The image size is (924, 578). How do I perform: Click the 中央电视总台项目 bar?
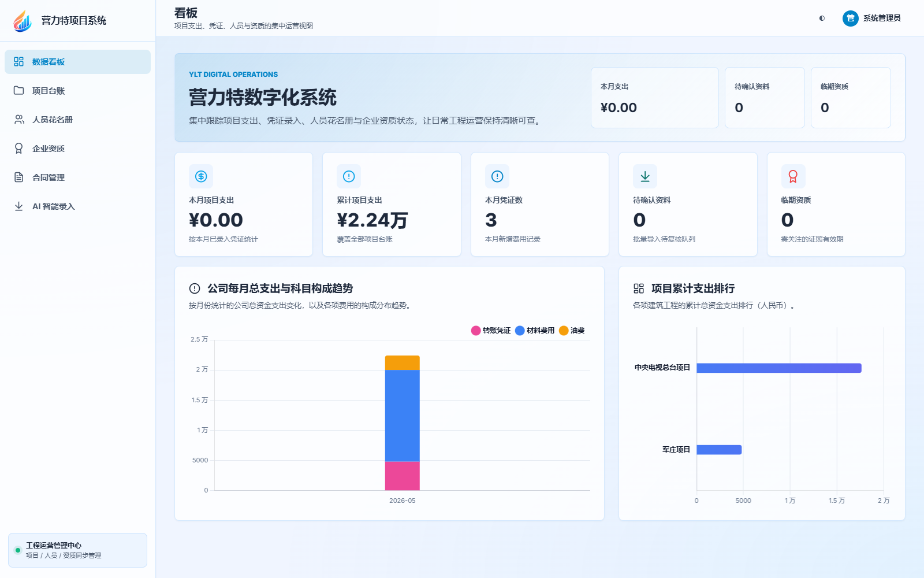tap(779, 368)
